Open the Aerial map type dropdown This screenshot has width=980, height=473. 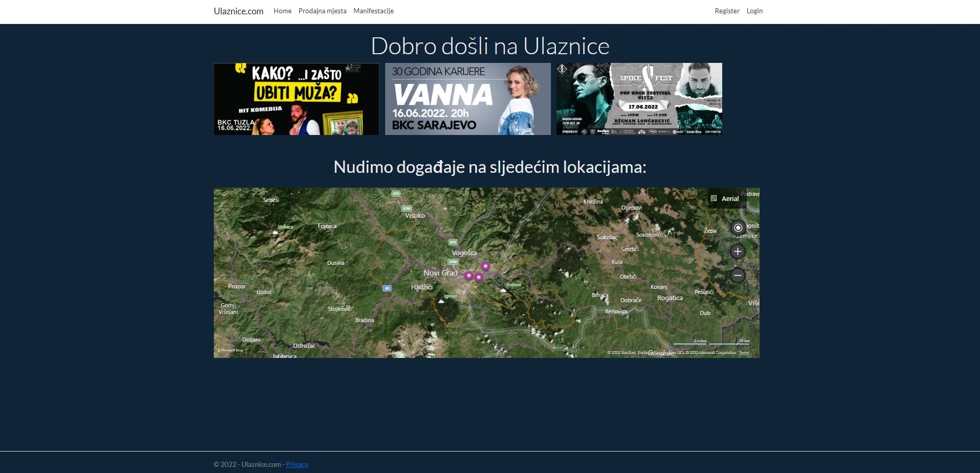[726, 198]
